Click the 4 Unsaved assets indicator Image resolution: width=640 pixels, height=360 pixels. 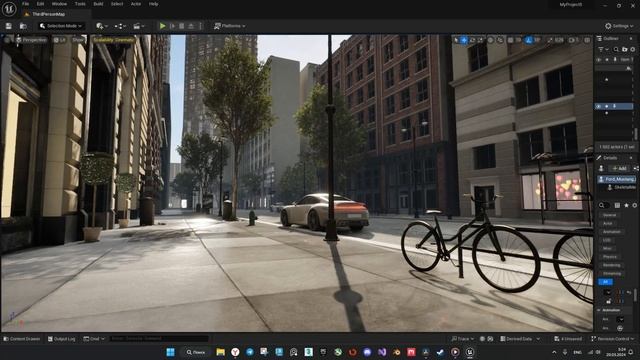point(568,339)
